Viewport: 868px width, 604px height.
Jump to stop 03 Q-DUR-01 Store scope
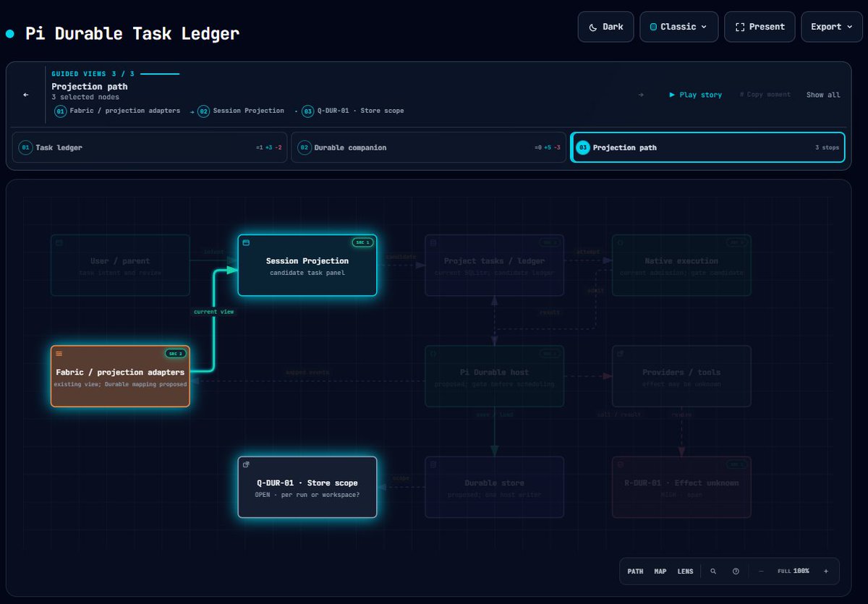pyautogui.click(x=353, y=111)
